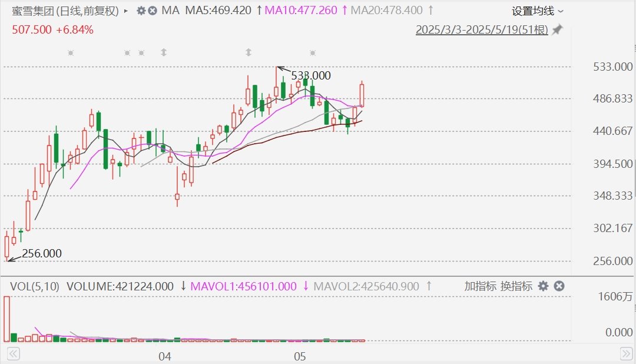636x364 pixels.
Task: Select the MA10:477.260 label
Action: [x=301, y=11]
